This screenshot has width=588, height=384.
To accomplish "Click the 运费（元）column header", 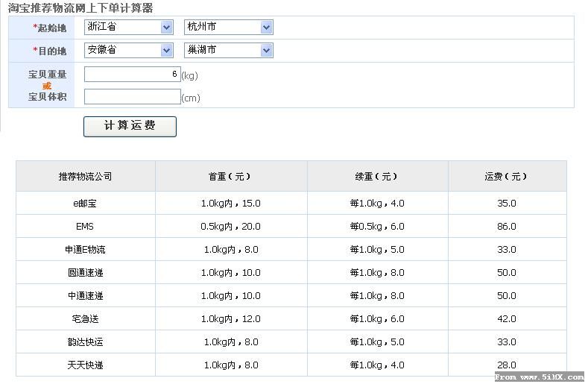I will click(507, 177).
